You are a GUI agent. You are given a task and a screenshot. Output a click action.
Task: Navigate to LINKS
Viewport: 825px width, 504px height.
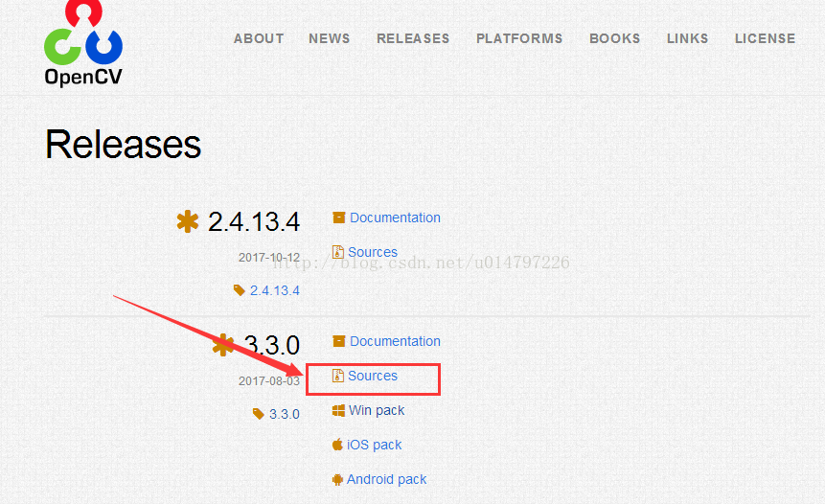pyautogui.click(x=687, y=38)
